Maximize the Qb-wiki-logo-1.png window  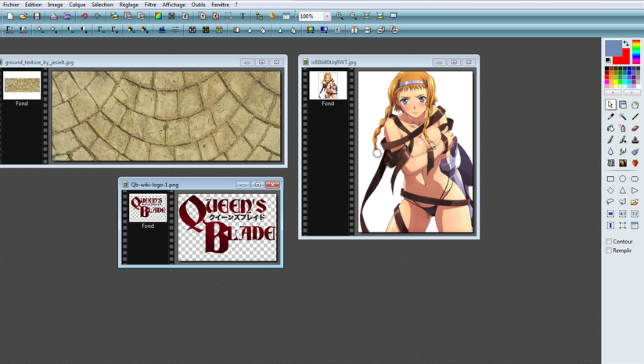click(x=257, y=185)
